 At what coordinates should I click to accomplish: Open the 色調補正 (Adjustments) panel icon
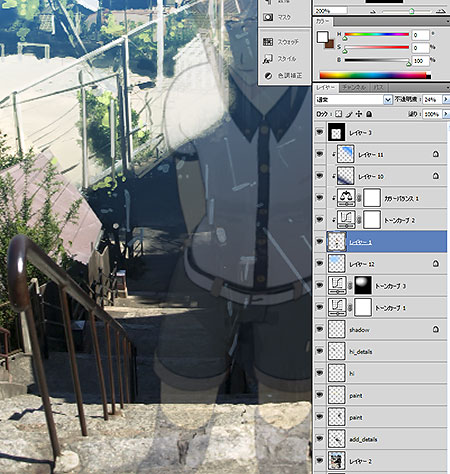click(x=268, y=76)
